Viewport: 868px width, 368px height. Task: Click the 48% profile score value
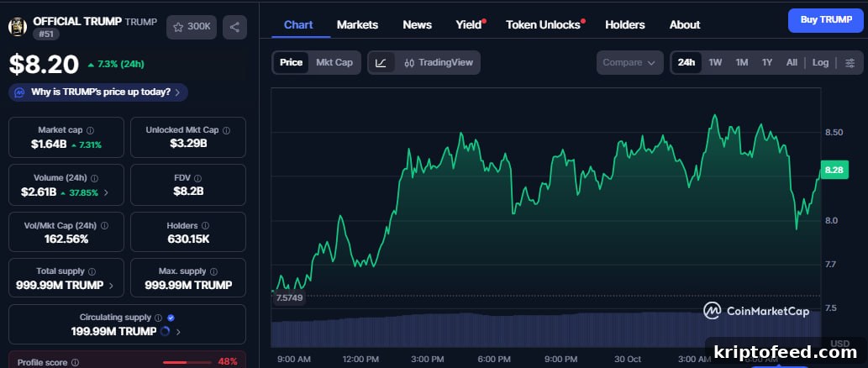[228, 362]
